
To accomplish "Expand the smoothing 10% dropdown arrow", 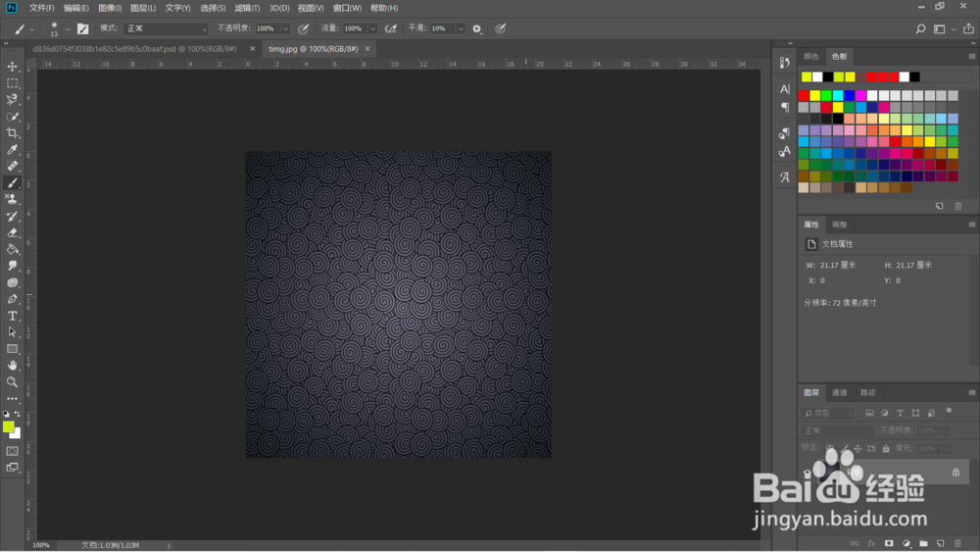I will tap(461, 28).
